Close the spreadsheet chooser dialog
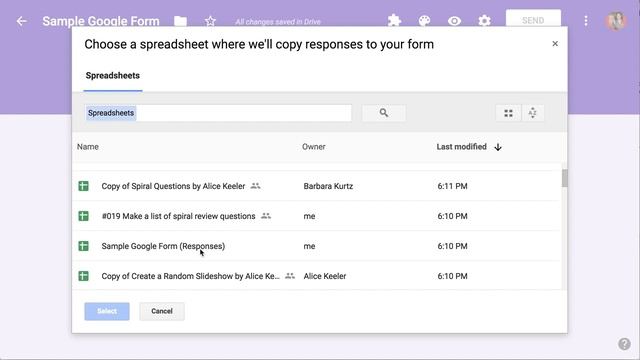Viewport: 640px width, 360px height. pyautogui.click(x=555, y=44)
